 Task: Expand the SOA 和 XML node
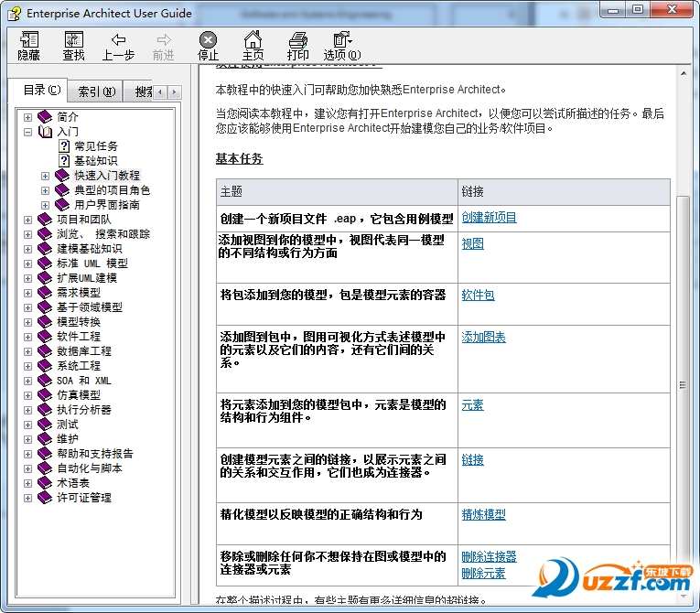point(27,381)
